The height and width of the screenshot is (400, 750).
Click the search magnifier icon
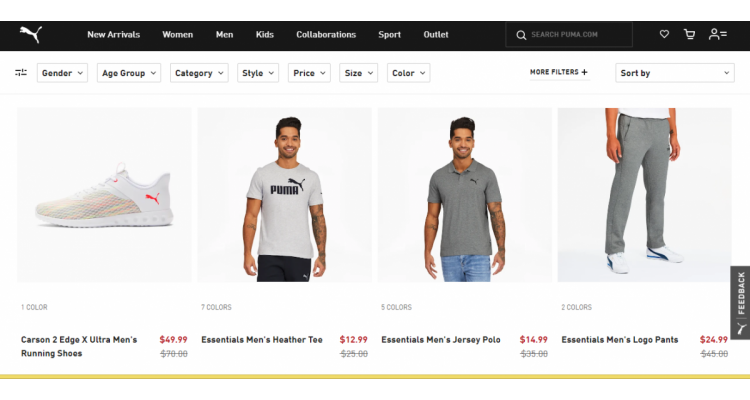tap(521, 35)
